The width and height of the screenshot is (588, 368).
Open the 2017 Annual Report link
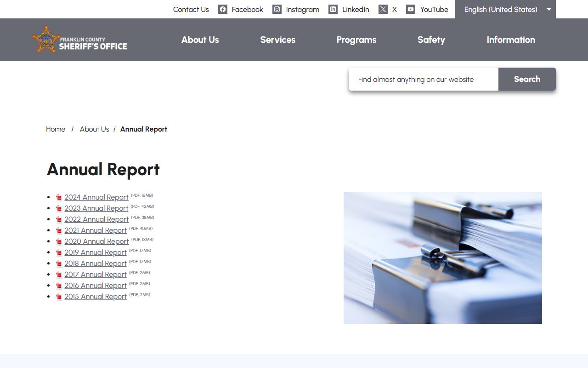(x=96, y=275)
